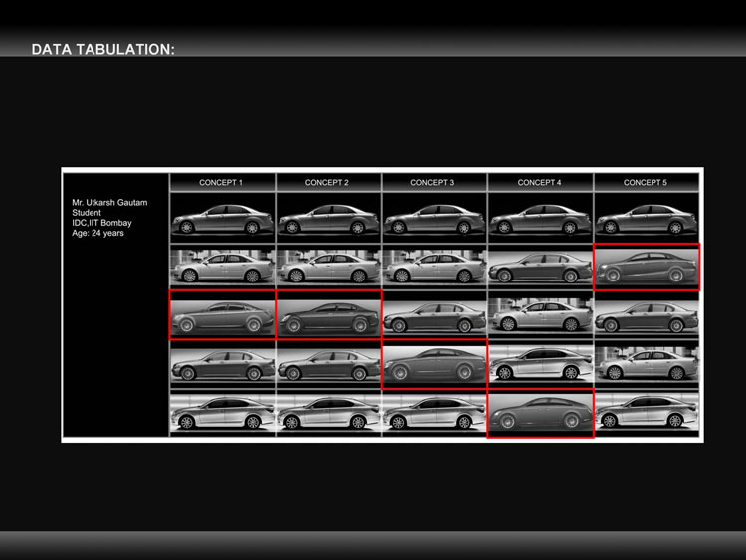
Task: Choose red-outlined car in Concept 2 column
Action: [328, 316]
